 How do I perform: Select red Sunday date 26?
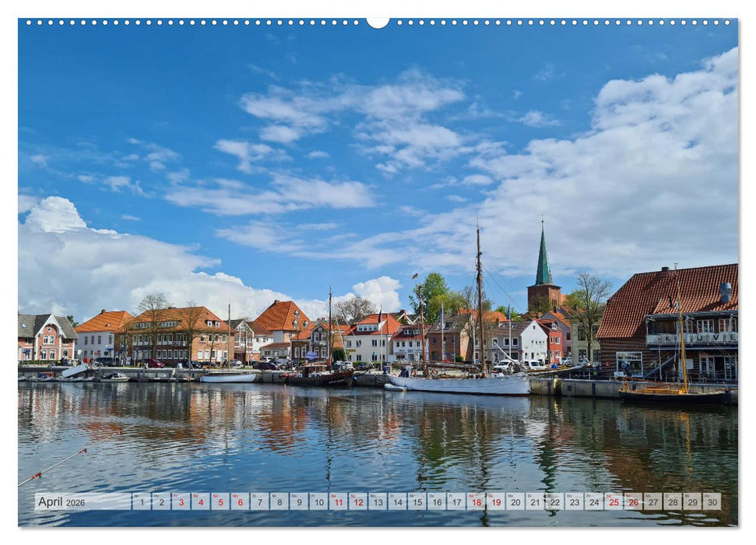click(632, 505)
